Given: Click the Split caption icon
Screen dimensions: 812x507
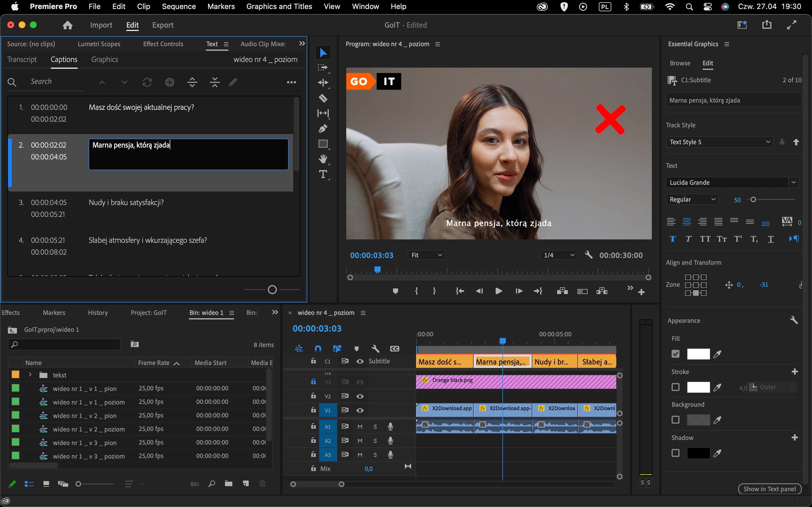Looking at the screenshot, I should click(x=192, y=82).
